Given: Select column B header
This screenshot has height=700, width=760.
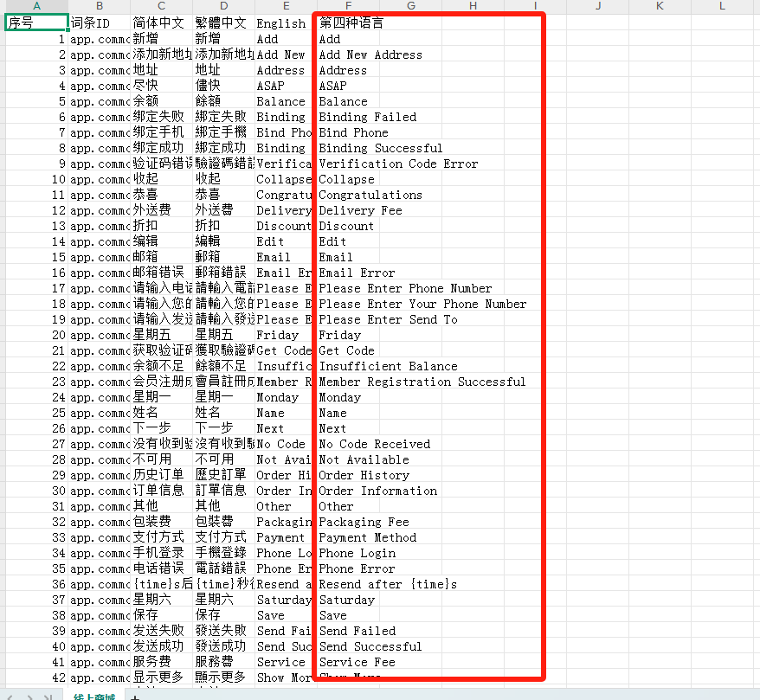Looking at the screenshot, I should pyautogui.click(x=100, y=6).
